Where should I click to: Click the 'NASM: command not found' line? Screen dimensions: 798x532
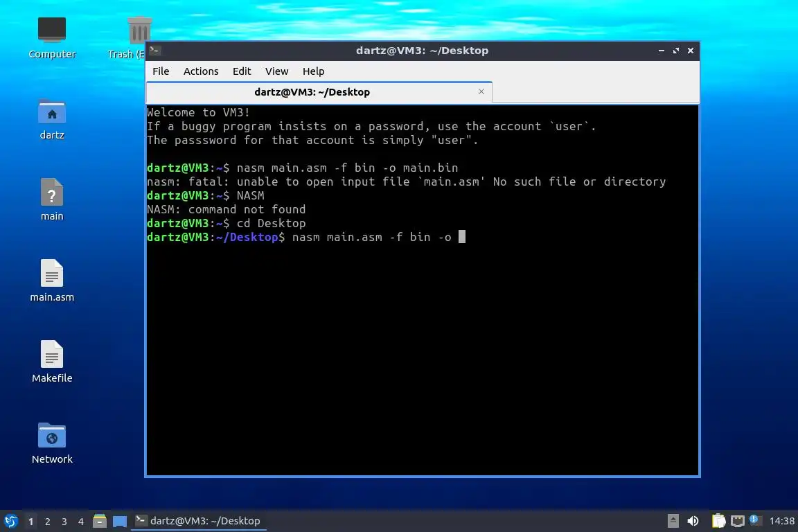click(227, 209)
